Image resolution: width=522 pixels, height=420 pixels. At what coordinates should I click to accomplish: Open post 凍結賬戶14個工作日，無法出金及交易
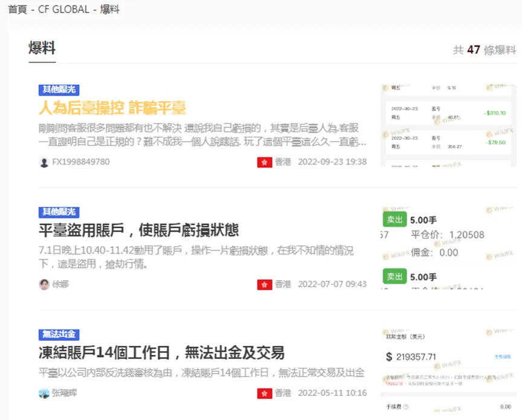click(x=161, y=353)
